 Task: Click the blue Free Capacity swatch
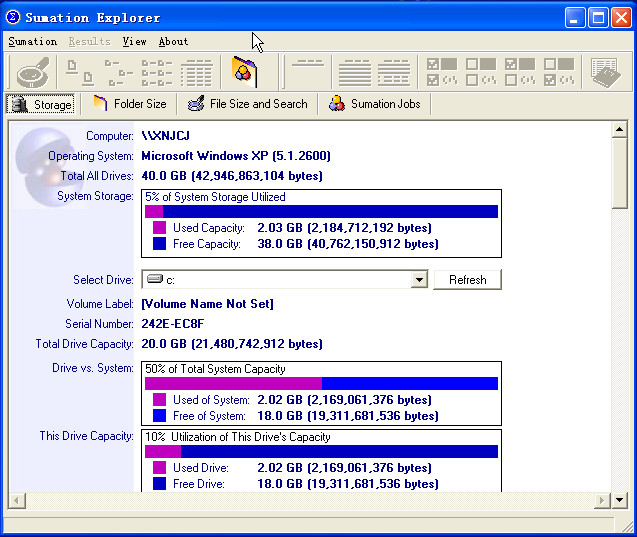point(159,244)
